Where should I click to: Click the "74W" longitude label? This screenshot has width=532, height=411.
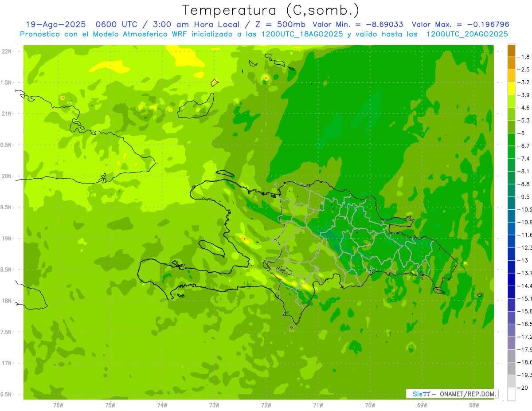(x=162, y=405)
